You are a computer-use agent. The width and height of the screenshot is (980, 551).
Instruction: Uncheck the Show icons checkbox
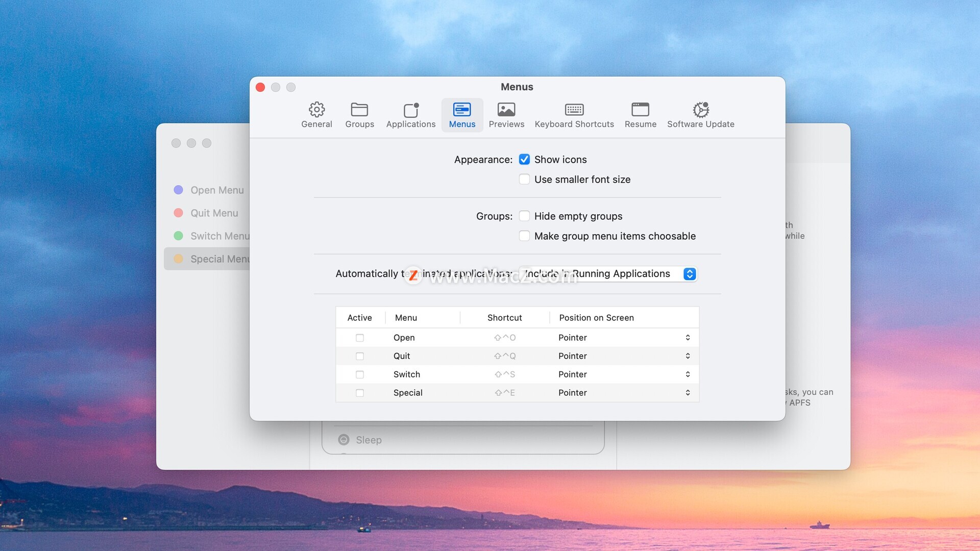tap(524, 160)
